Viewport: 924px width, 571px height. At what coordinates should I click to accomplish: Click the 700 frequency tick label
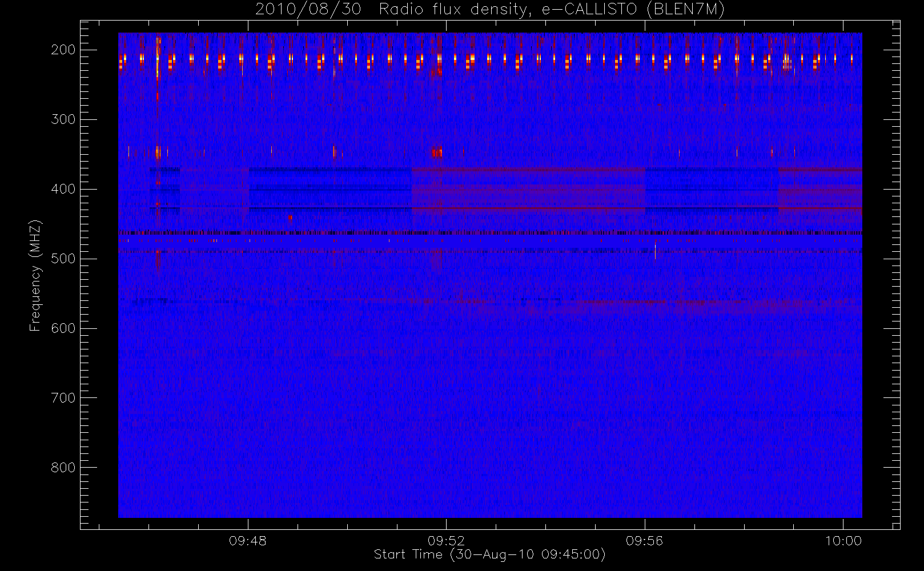tap(63, 398)
